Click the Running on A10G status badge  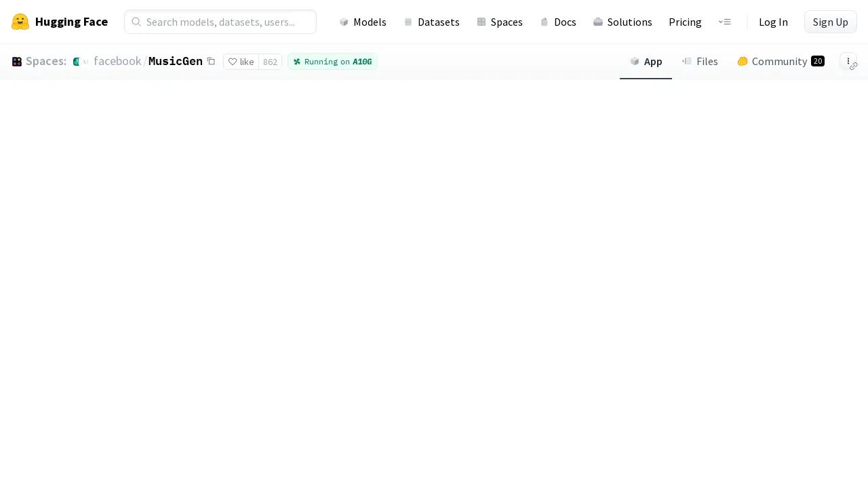pos(332,62)
